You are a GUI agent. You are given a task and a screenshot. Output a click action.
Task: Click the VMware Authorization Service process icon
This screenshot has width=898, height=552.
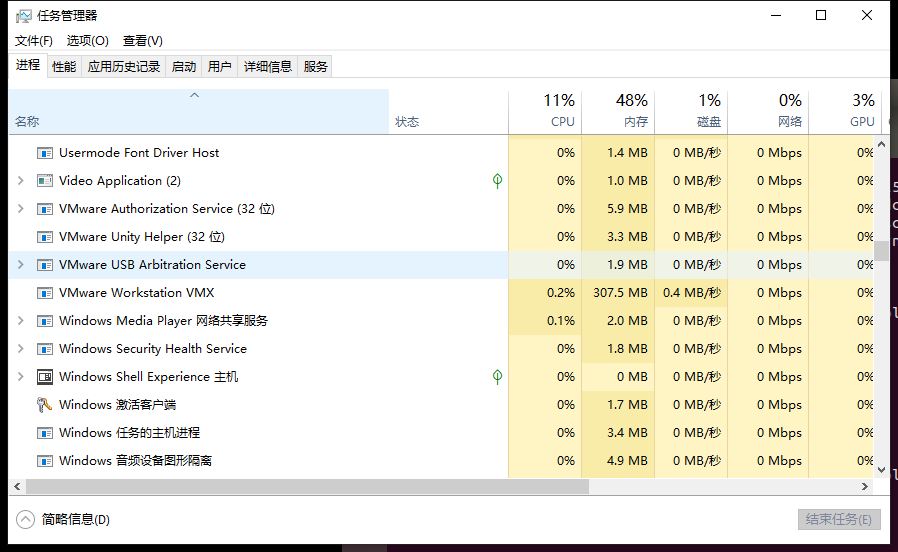pos(45,209)
